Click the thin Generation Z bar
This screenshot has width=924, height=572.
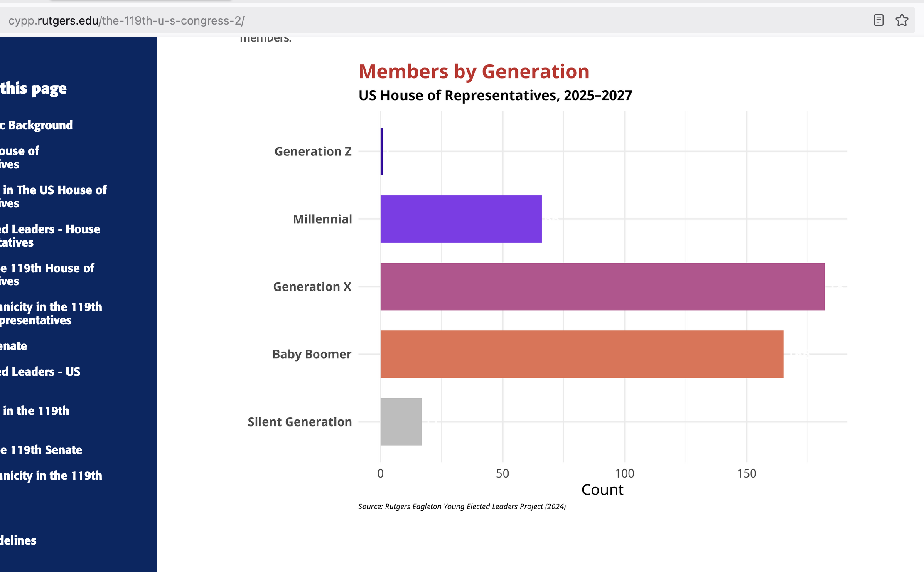(381, 151)
